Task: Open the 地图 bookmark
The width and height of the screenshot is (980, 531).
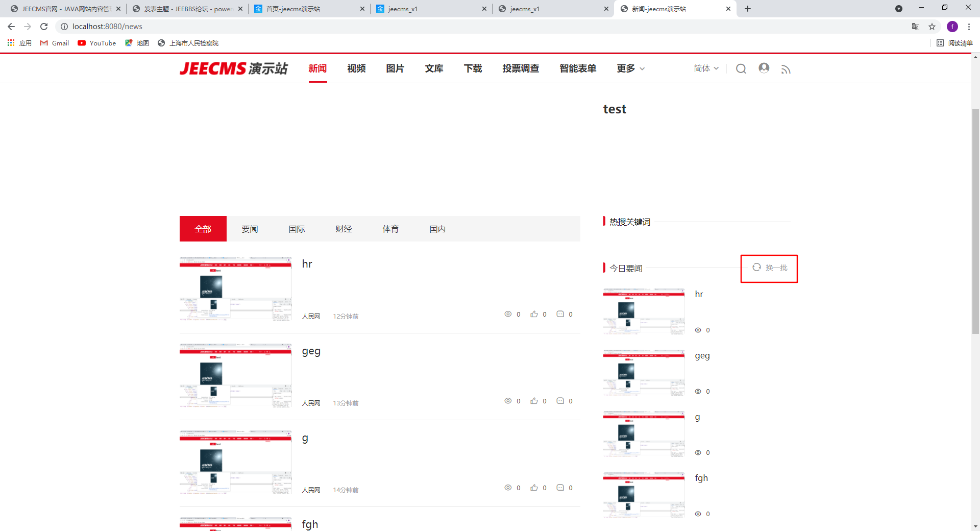Action: pyautogui.click(x=137, y=43)
